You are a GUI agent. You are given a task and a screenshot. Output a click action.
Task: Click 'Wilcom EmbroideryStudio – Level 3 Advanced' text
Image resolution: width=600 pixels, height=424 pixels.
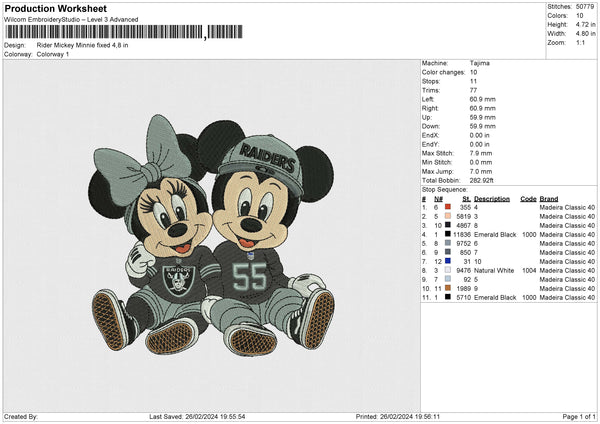pos(71,20)
